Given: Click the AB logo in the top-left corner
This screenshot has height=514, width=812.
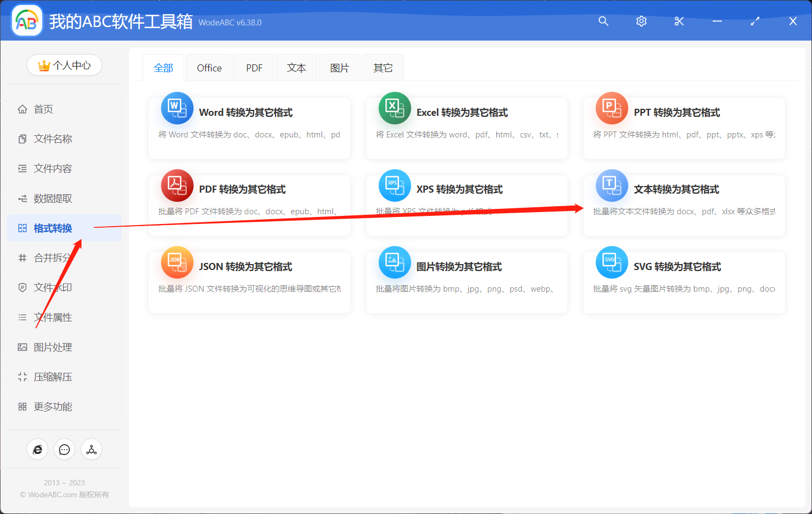Looking at the screenshot, I should point(27,20).
